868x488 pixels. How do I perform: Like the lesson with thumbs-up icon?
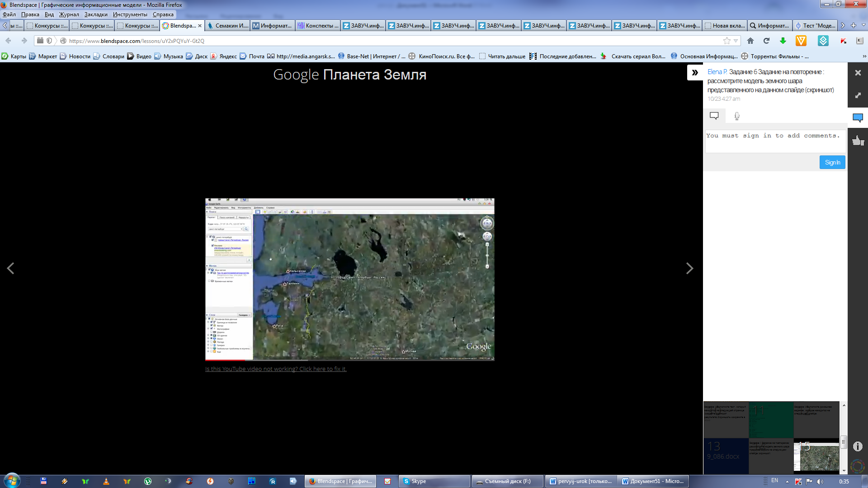point(858,141)
